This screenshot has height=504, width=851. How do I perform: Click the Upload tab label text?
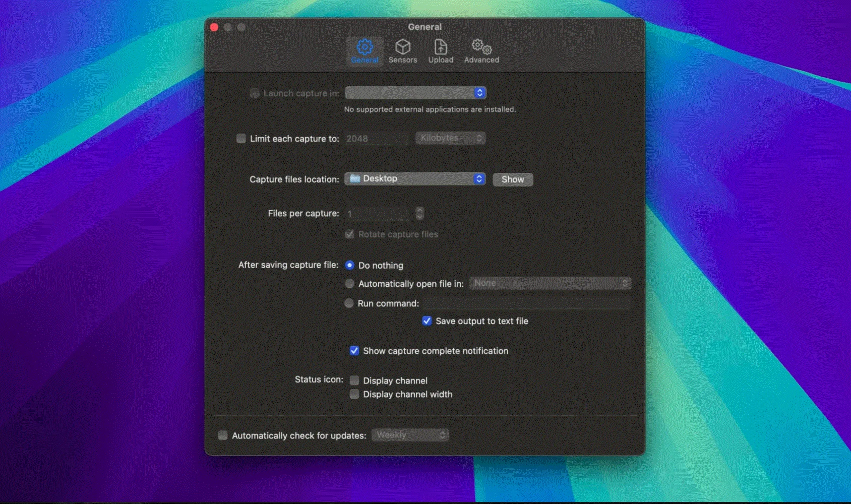point(441,59)
